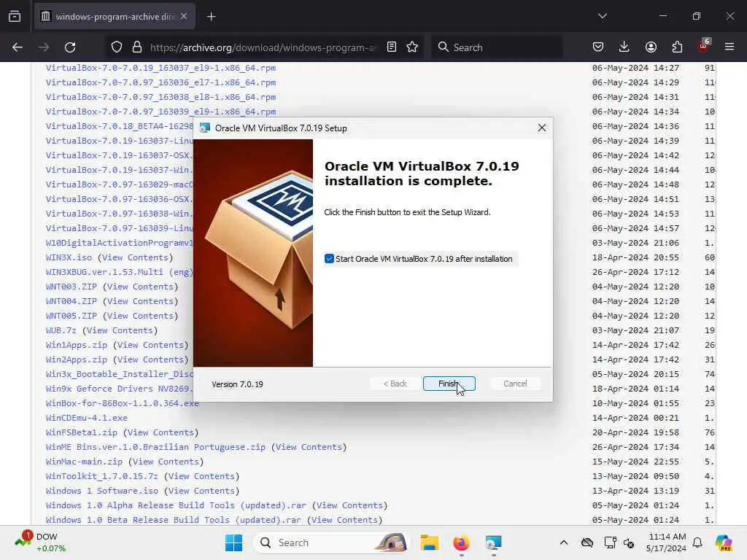View contents of Windows 1.0 Beta Release rar
This screenshot has width=747, height=560.
344,520
